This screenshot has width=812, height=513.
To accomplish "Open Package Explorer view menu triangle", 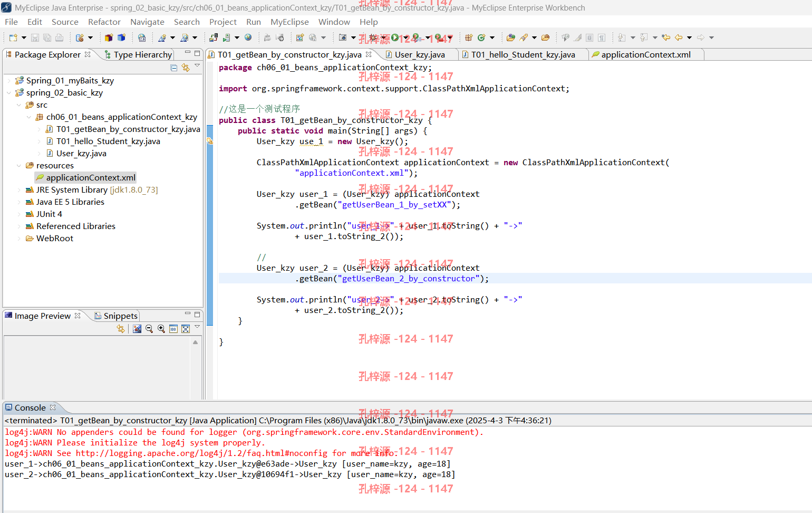I will click(197, 65).
